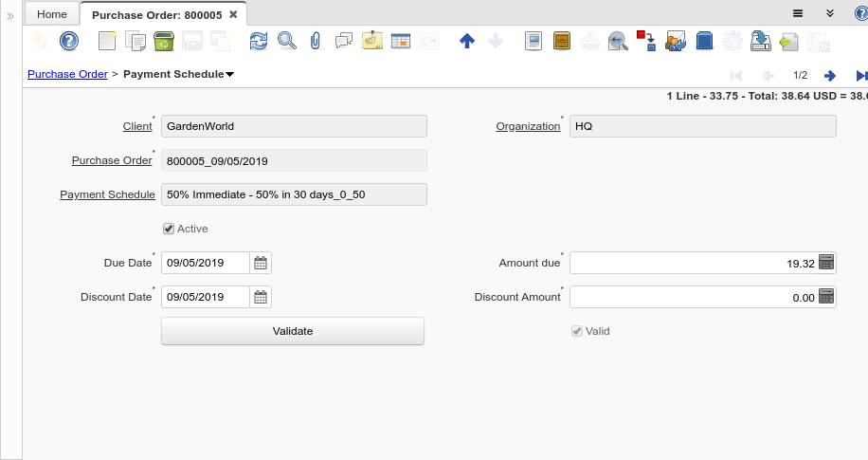Click the green Delete record icon
868x460 pixels.
(x=163, y=41)
